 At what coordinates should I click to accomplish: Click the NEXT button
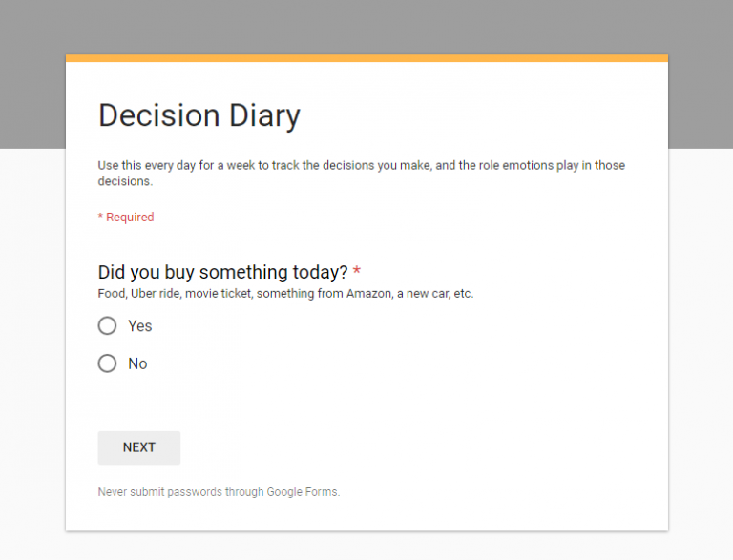(x=138, y=447)
